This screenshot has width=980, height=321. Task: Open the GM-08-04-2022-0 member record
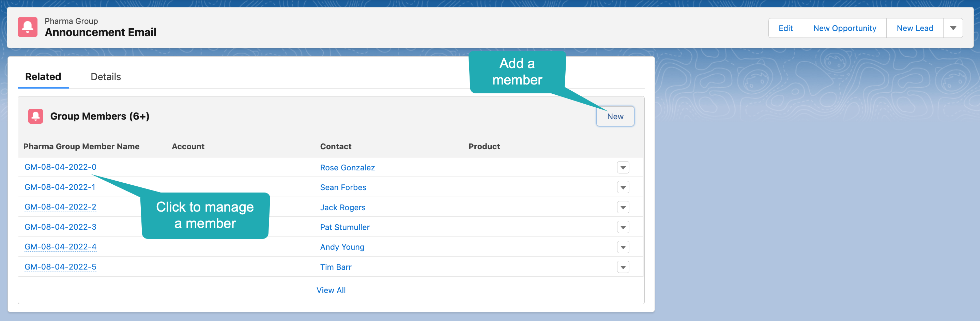click(60, 167)
